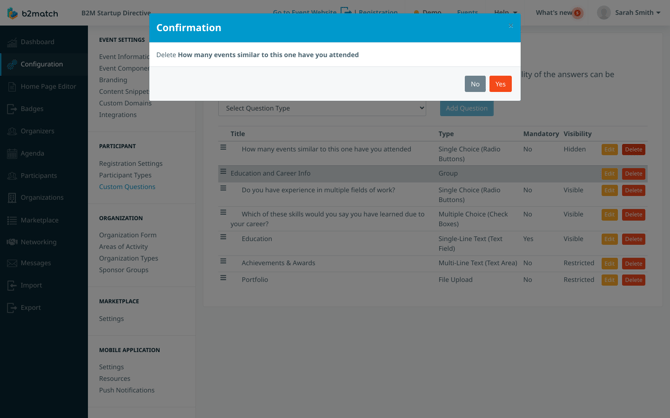This screenshot has width=670, height=418.
Task: Click the Export sidebar icon
Action: coord(12,307)
